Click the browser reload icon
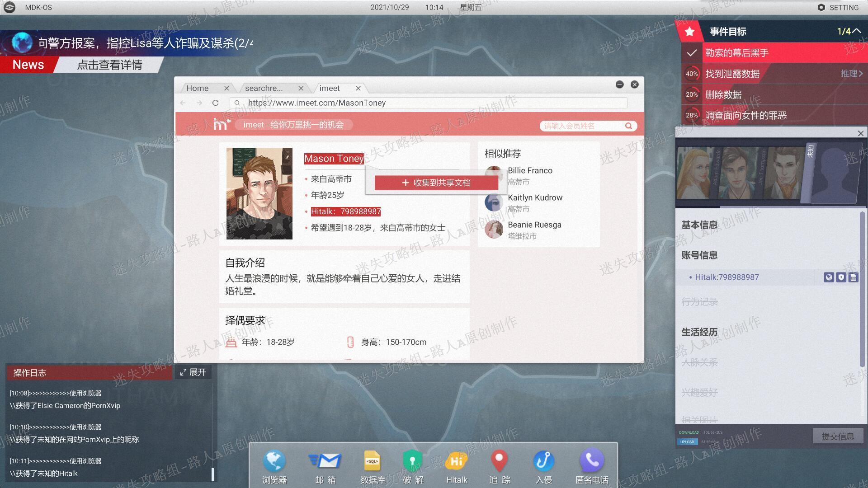 coord(216,103)
